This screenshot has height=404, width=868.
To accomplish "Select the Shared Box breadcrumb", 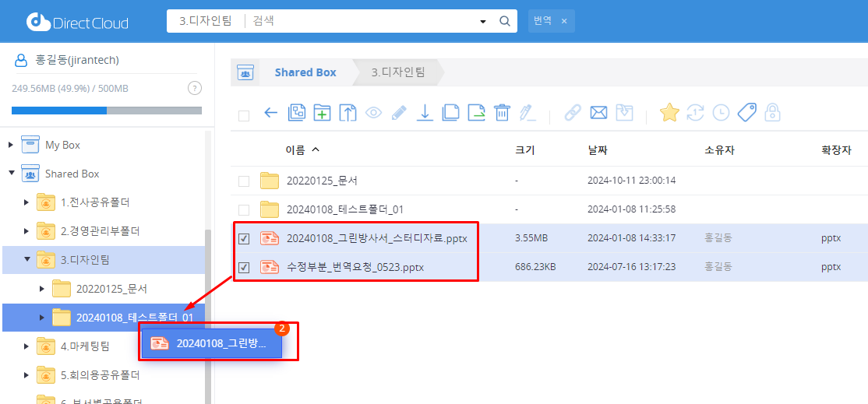I will coord(305,72).
